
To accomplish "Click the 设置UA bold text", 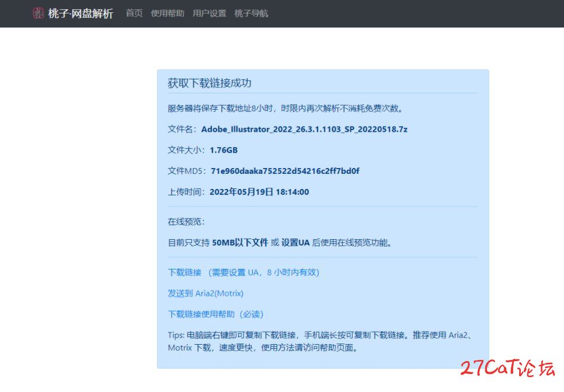I will coord(295,243).
